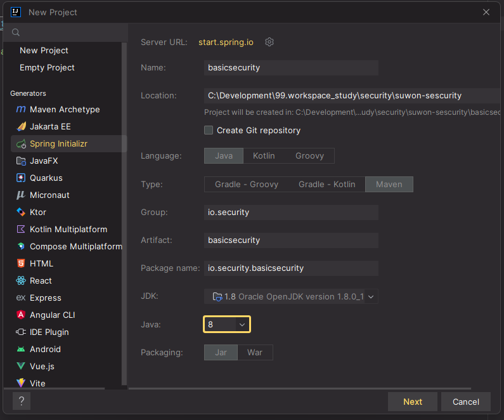The width and height of the screenshot is (504, 420).
Task: Click the JDK folder icon in dropdown
Action: [x=217, y=296]
